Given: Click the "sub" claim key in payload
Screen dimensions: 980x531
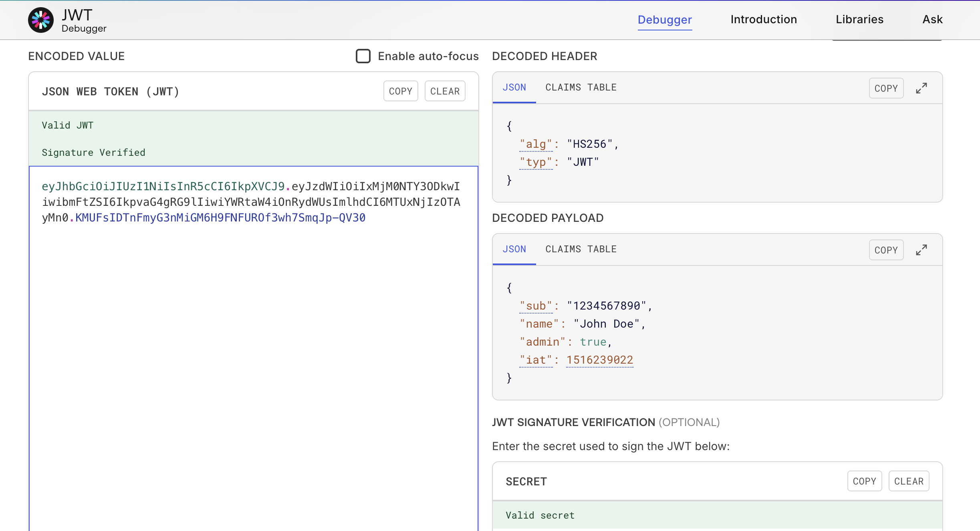Looking at the screenshot, I should [536, 306].
